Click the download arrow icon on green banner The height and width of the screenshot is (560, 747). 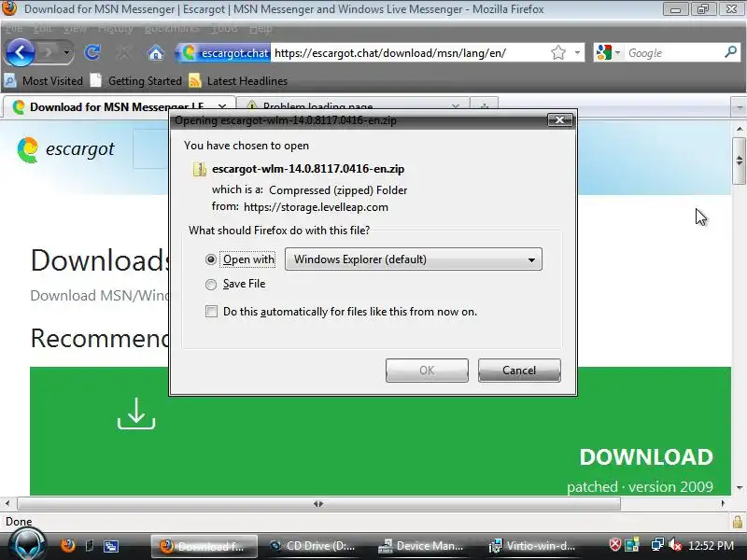[x=136, y=413]
